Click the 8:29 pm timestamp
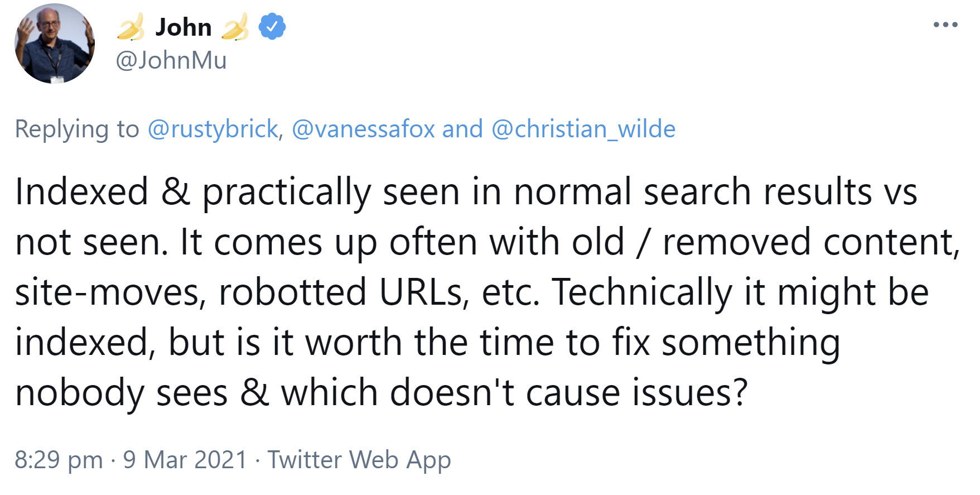The image size is (980, 495). 59,460
